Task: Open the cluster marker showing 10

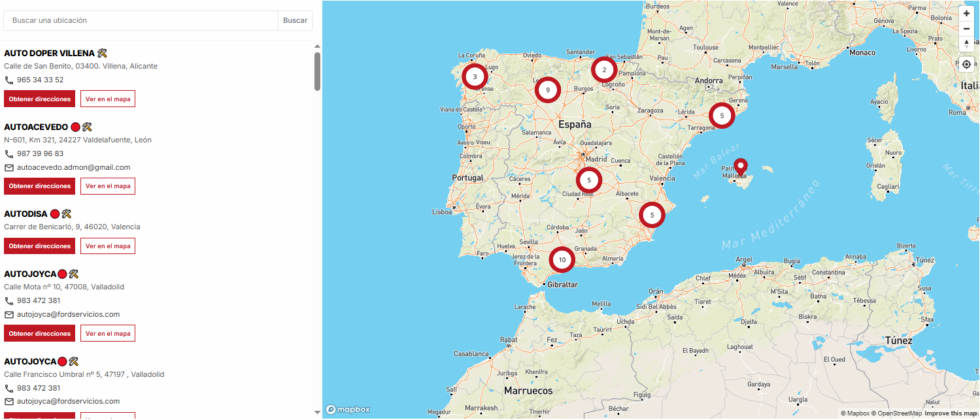Action: click(562, 260)
